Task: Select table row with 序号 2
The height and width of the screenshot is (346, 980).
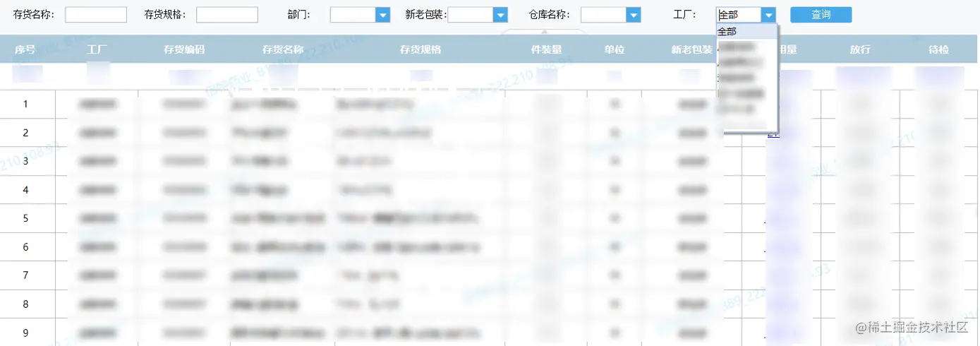Action: pos(490,133)
